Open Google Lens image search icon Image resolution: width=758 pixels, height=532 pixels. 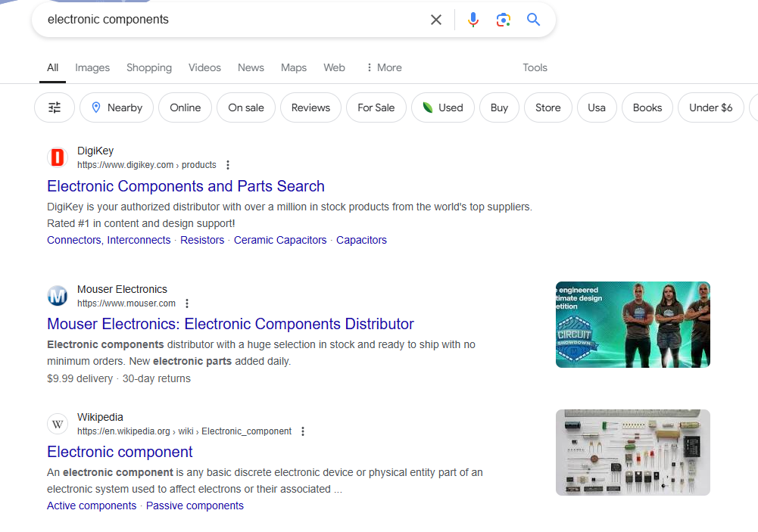[504, 20]
